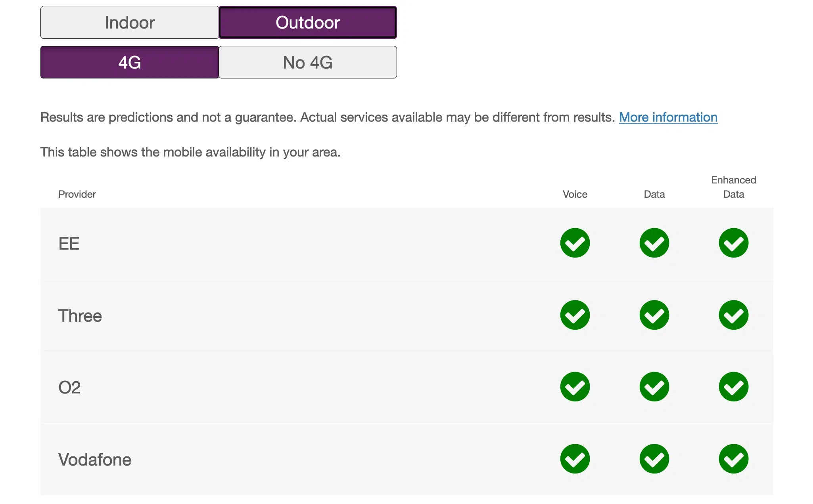813x504 pixels.
Task: Click Three enhanced data checkmark icon
Action: coord(733,315)
